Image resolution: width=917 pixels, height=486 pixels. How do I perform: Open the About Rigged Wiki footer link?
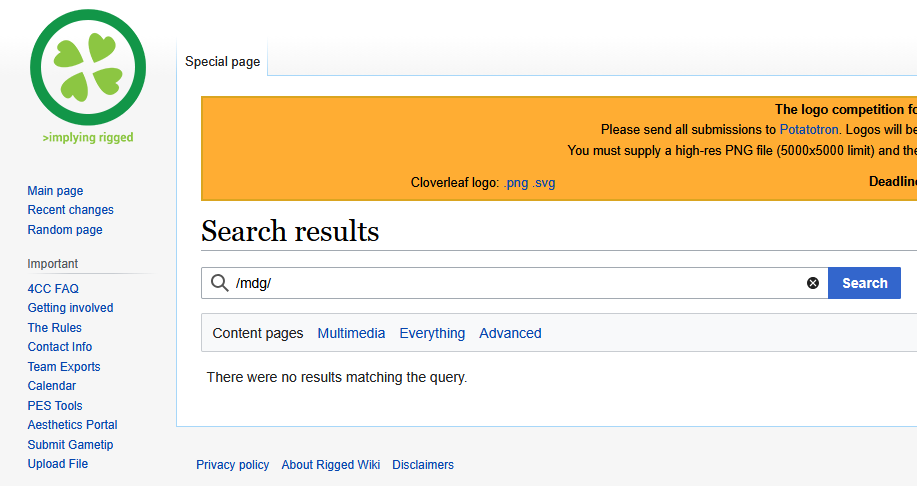click(330, 465)
